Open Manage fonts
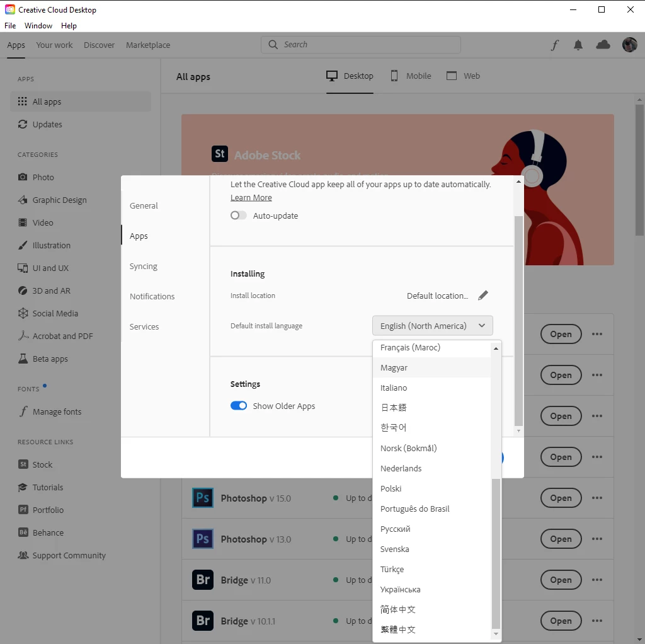Screen dimensions: 645x644 coord(49,412)
